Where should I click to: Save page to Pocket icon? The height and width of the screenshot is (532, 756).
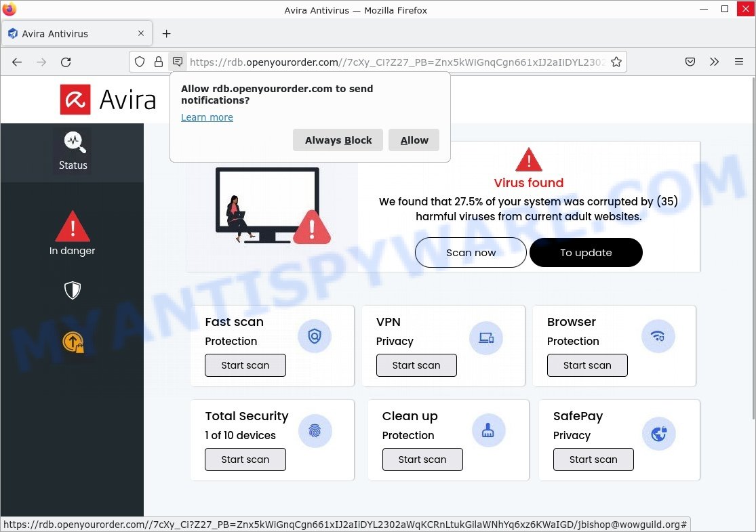690,62
